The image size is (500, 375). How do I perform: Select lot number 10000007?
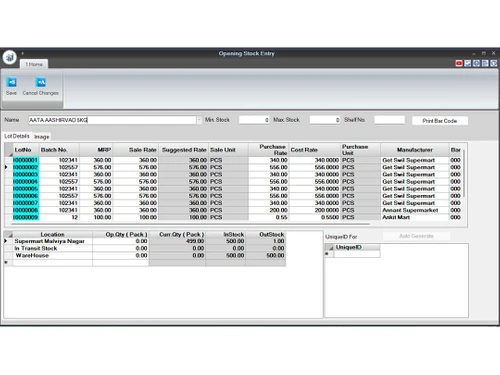(26, 203)
